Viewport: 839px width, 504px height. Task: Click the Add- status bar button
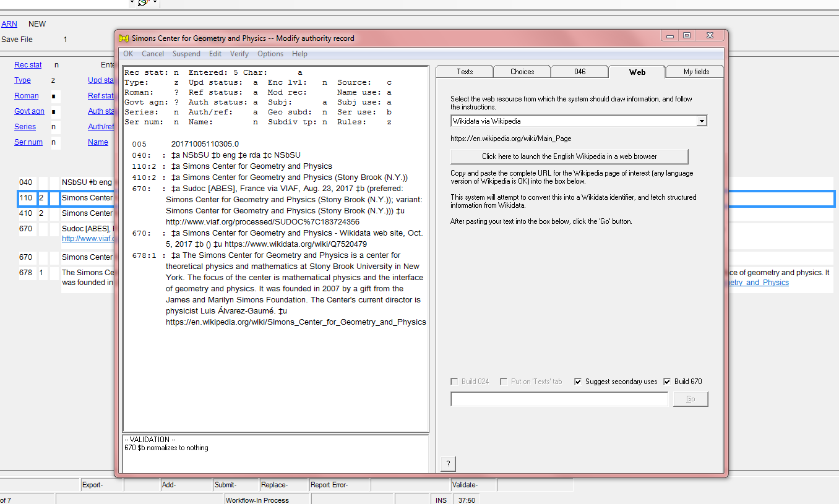pos(187,485)
